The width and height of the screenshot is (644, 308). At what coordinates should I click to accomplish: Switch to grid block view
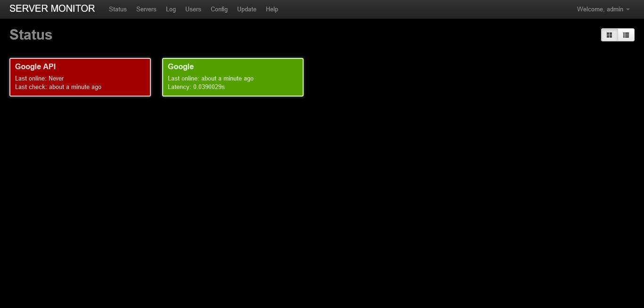[x=610, y=35]
